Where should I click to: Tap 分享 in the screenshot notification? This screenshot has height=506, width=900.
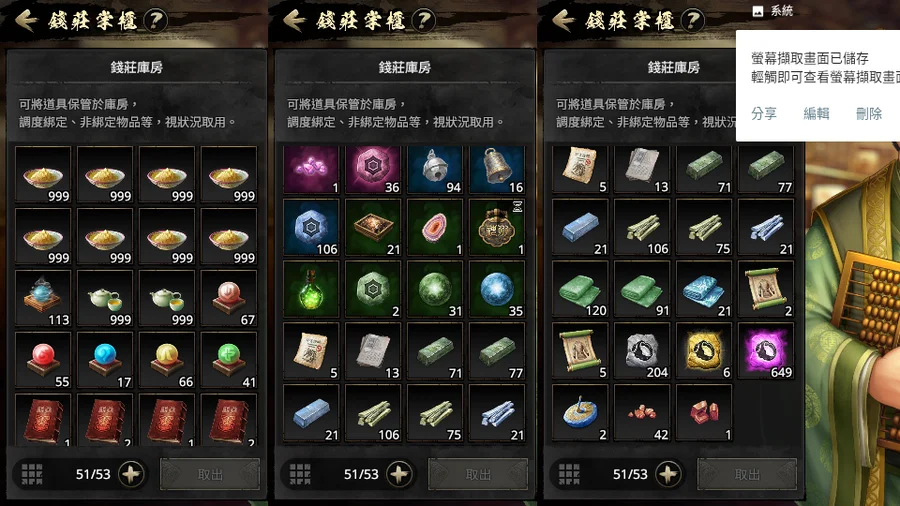point(764,113)
